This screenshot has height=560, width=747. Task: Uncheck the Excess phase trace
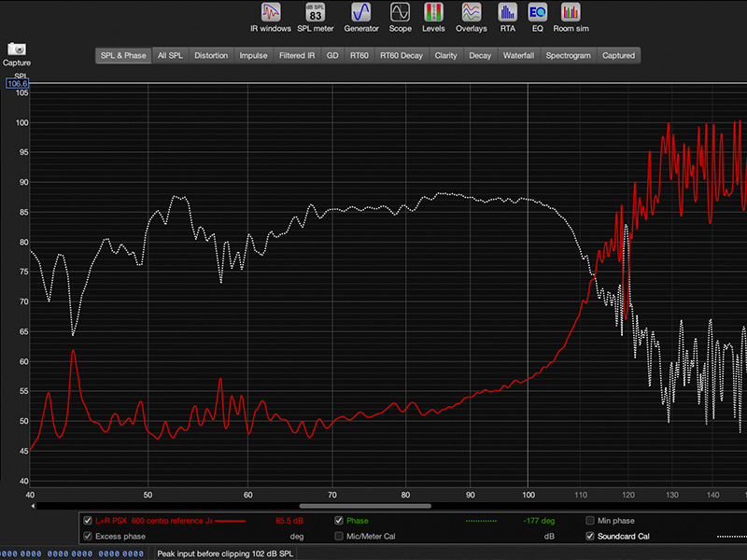(88, 537)
